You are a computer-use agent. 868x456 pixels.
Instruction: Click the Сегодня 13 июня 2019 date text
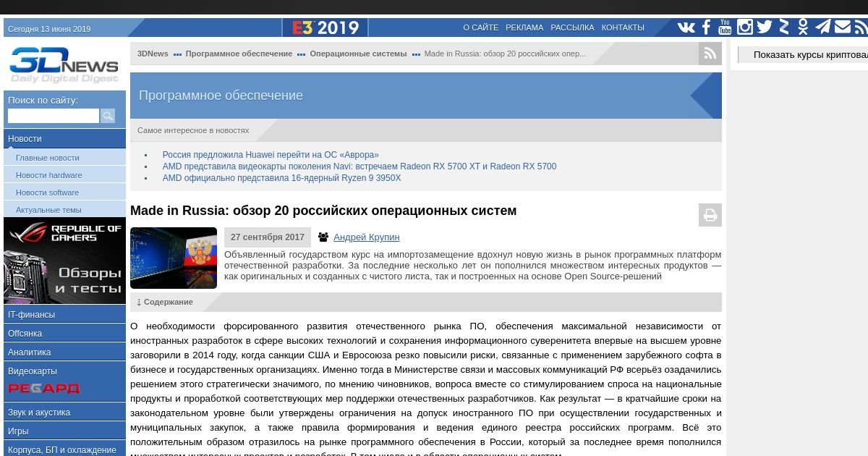tap(49, 29)
